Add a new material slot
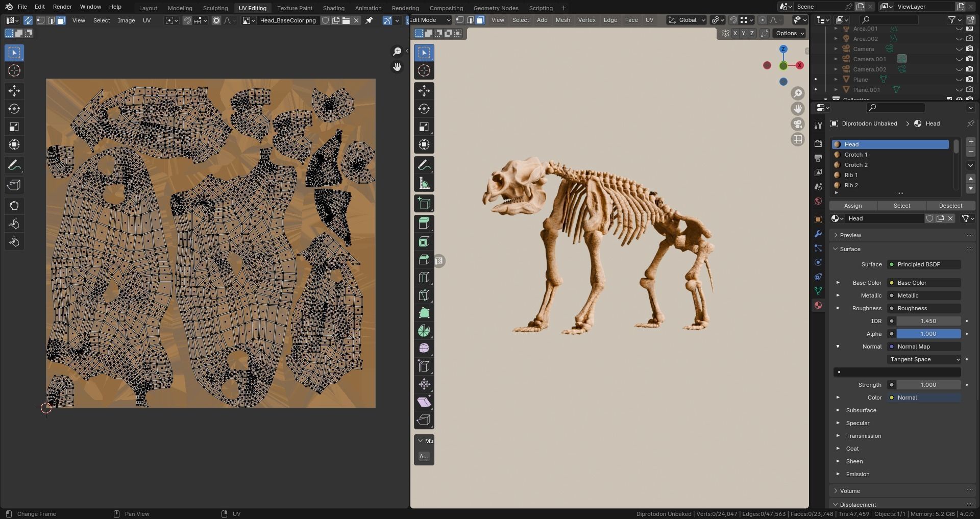 click(971, 141)
